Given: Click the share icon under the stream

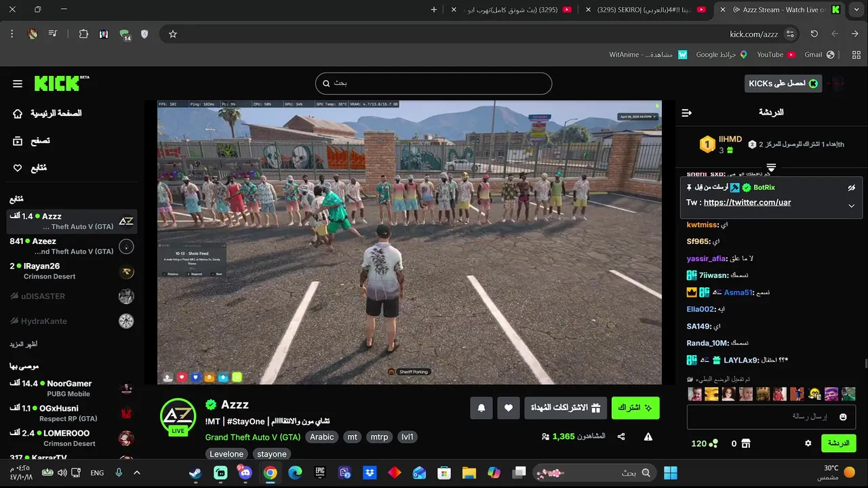Looking at the screenshot, I should pos(621,437).
